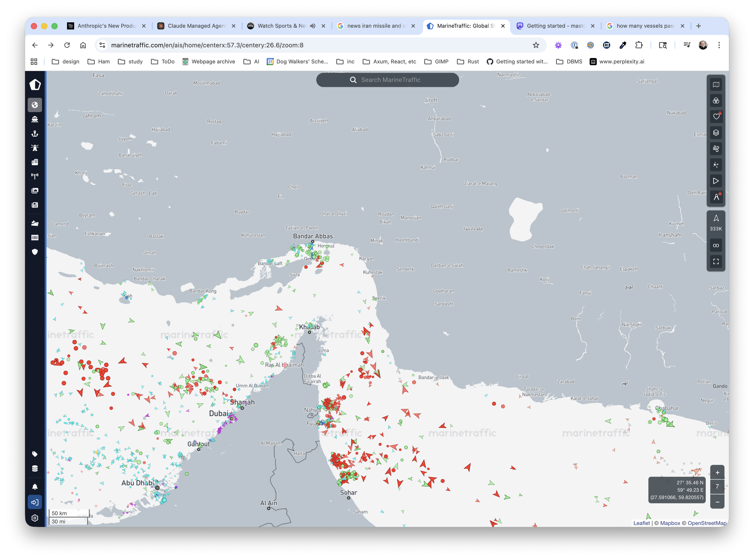Open the AIS Stations antenna icon

click(35, 176)
